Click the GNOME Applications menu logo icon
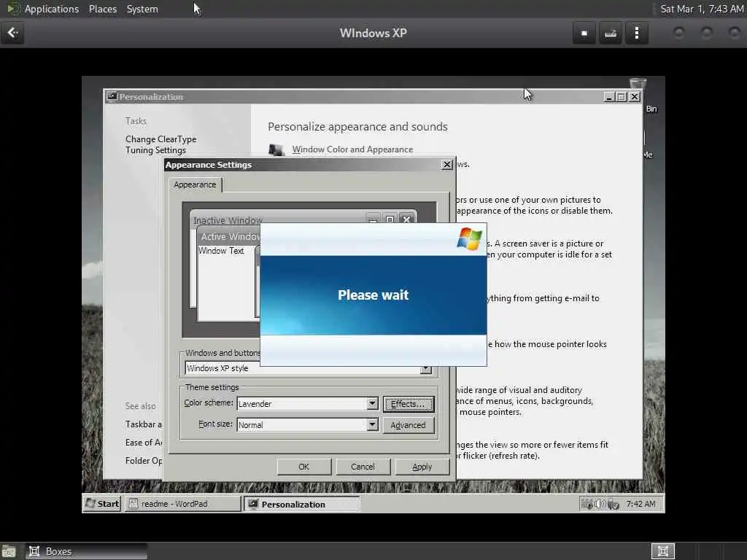747x560 pixels. tap(13, 9)
